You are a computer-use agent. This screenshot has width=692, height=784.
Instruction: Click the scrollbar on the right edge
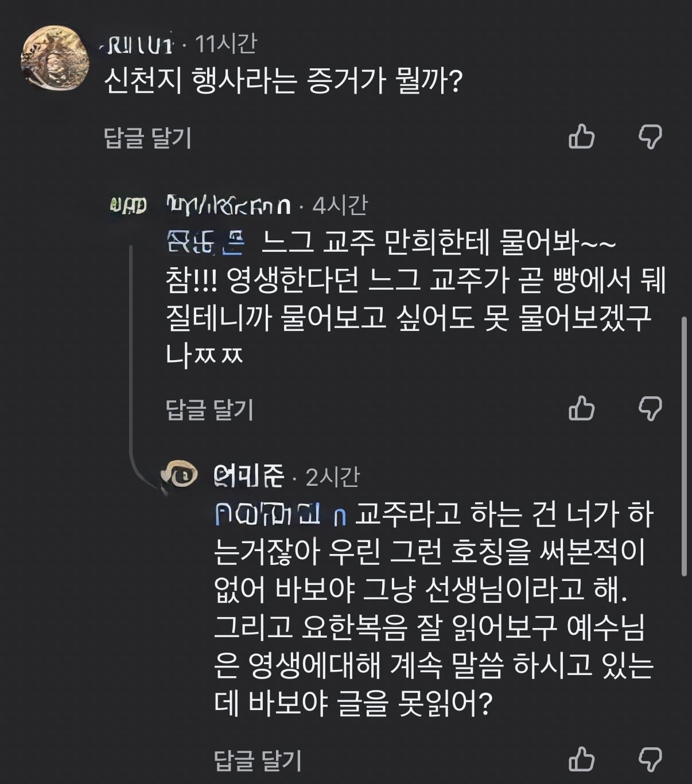[683, 446]
